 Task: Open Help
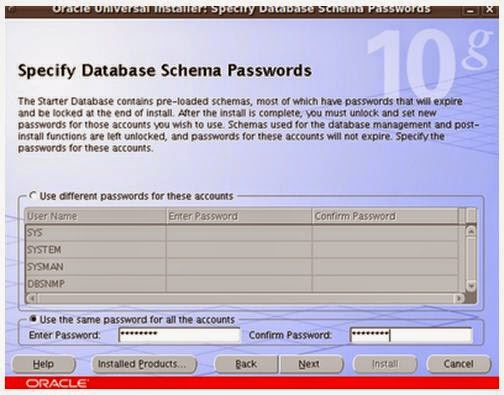[43, 364]
